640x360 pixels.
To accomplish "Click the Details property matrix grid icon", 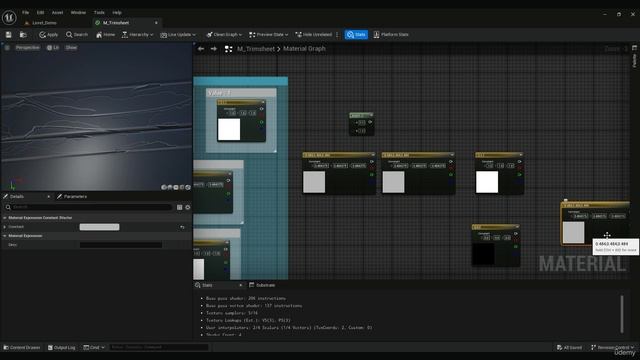I will coord(179,207).
